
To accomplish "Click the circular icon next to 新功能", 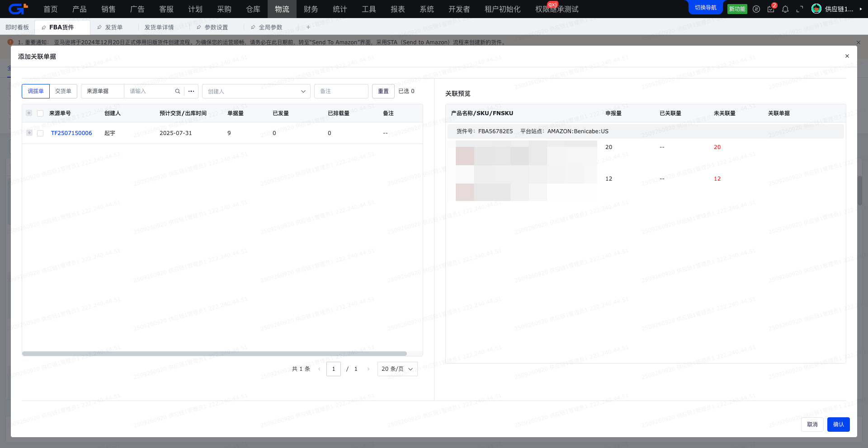I will click(756, 9).
